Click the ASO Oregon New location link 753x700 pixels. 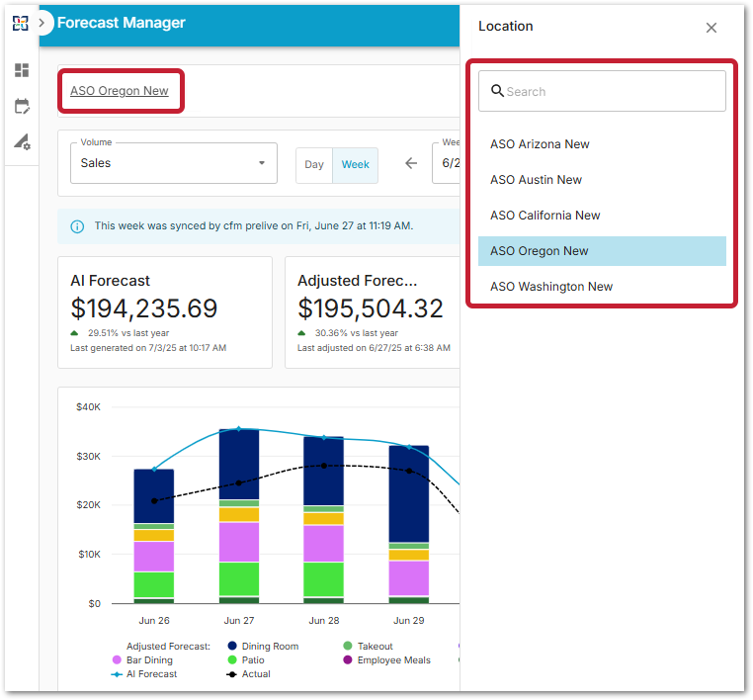click(120, 91)
